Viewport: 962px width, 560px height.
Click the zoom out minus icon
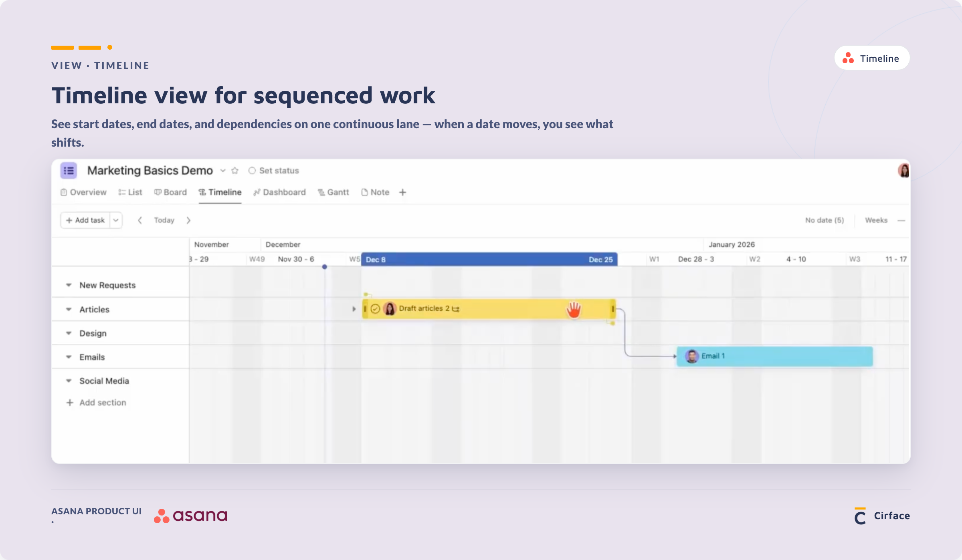click(901, 221)
